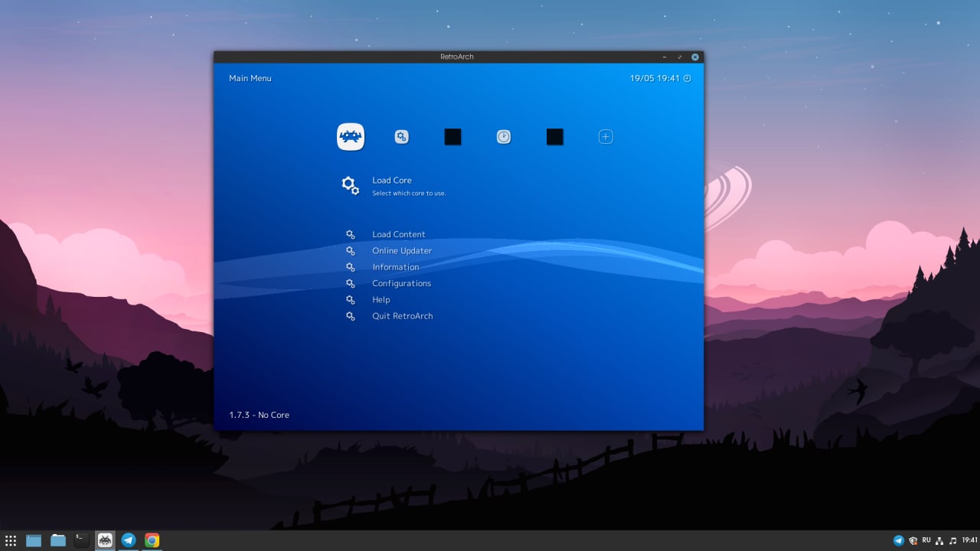Open the Configurations menu entry
The width and height of the screenshot is (980, 551).
[402, 284]
